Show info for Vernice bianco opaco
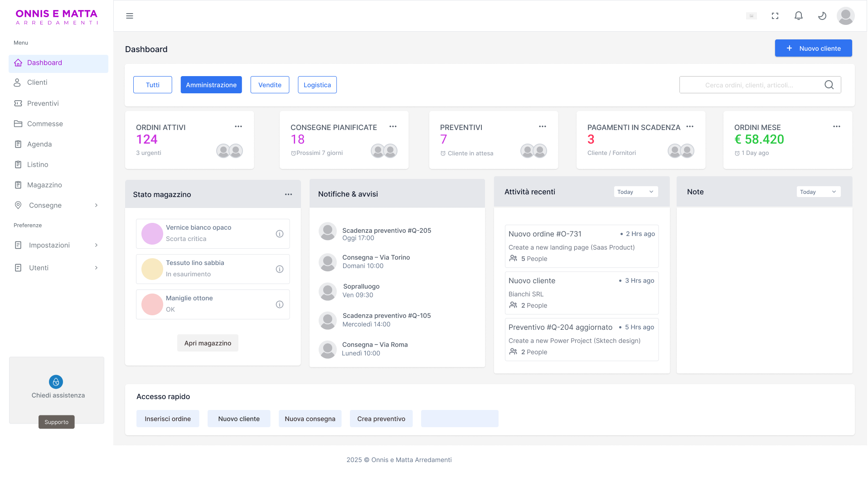 pos(279,234)
